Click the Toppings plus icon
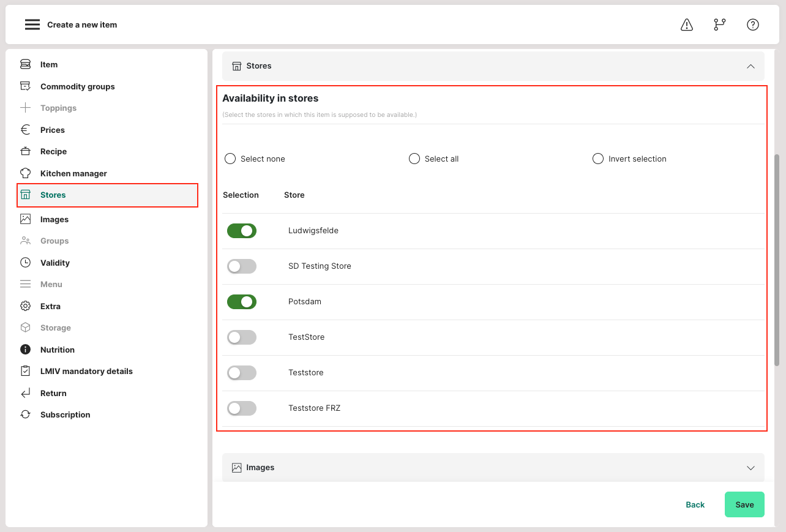The height and width of the screenshot is (532, 786). (25, 108)
